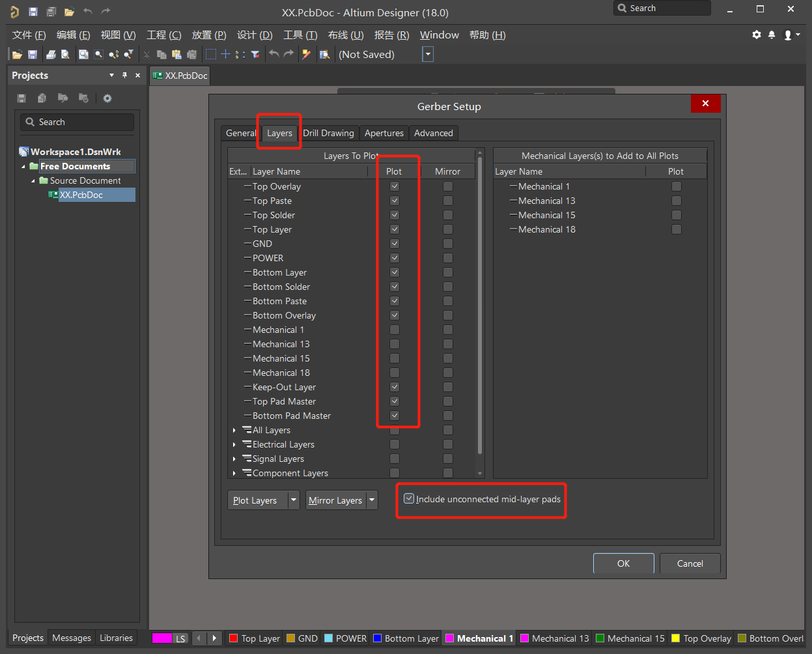Viewport: 812px width, 654px height.
Task: Pin the Projects panel
Action: pyautogui.click(x=124, y=76)
